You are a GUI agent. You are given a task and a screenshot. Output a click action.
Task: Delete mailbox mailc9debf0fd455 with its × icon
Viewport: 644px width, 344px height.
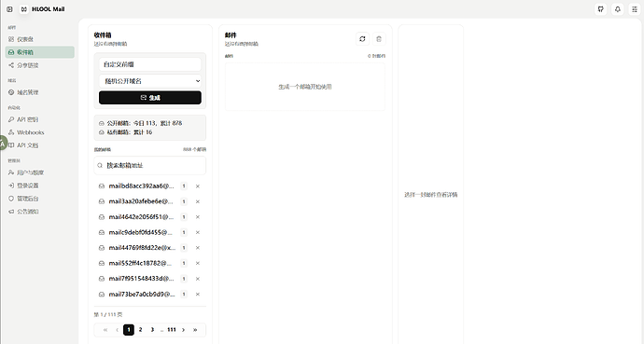point(198,232)
